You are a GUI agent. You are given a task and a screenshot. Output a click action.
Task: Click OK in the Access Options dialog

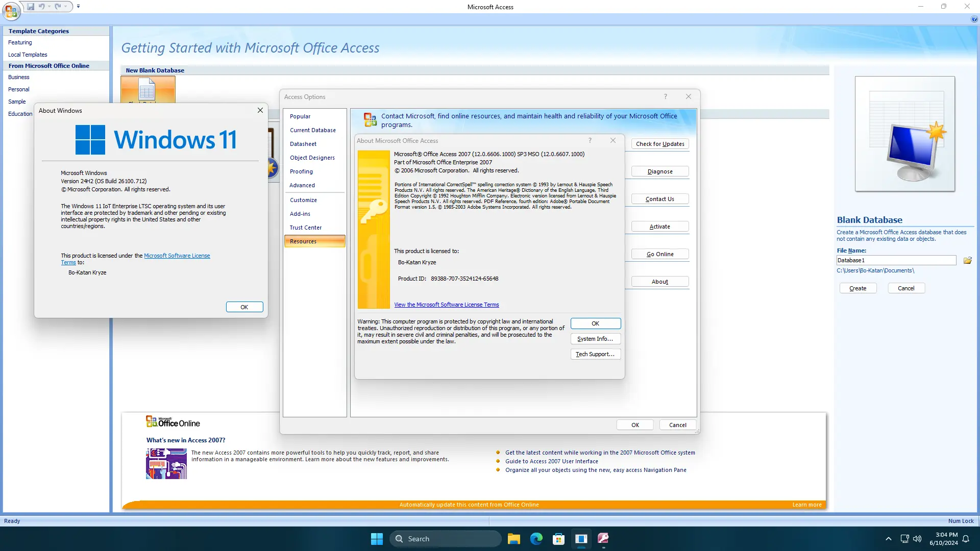[635, 425]
